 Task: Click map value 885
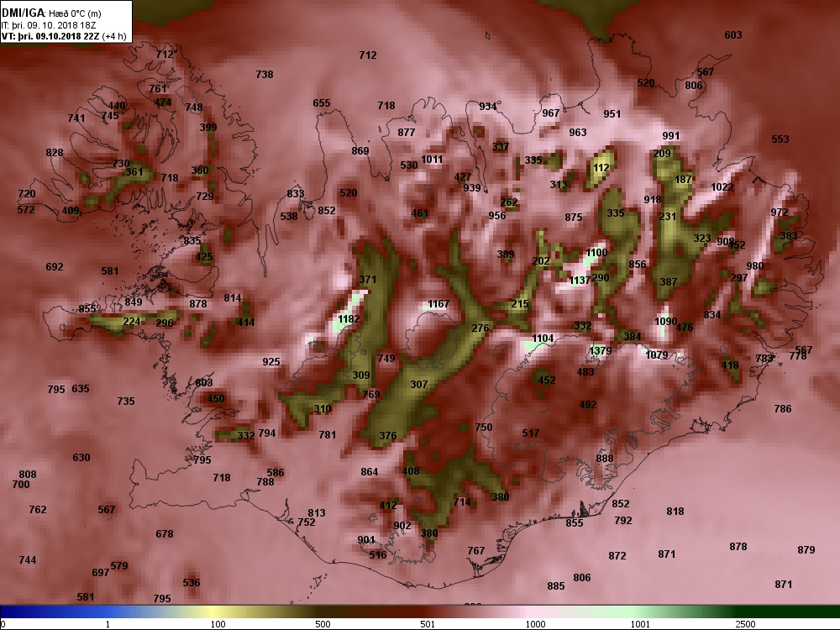point(556,586)
